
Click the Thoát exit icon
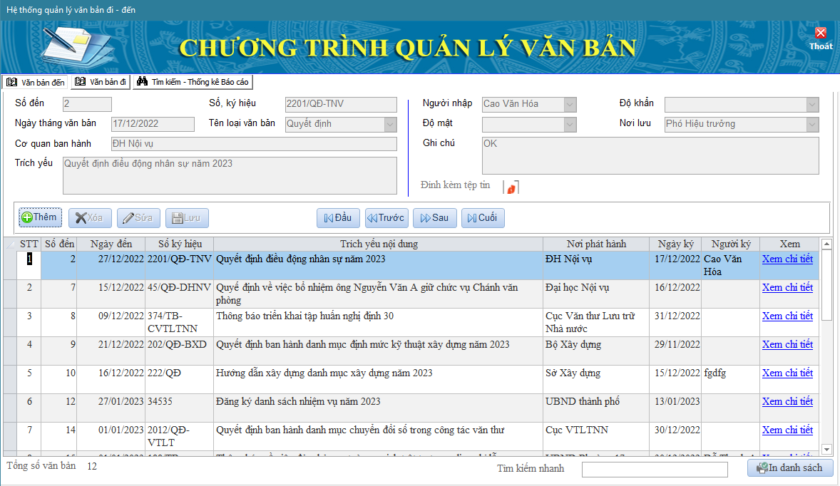pos(820,38)
